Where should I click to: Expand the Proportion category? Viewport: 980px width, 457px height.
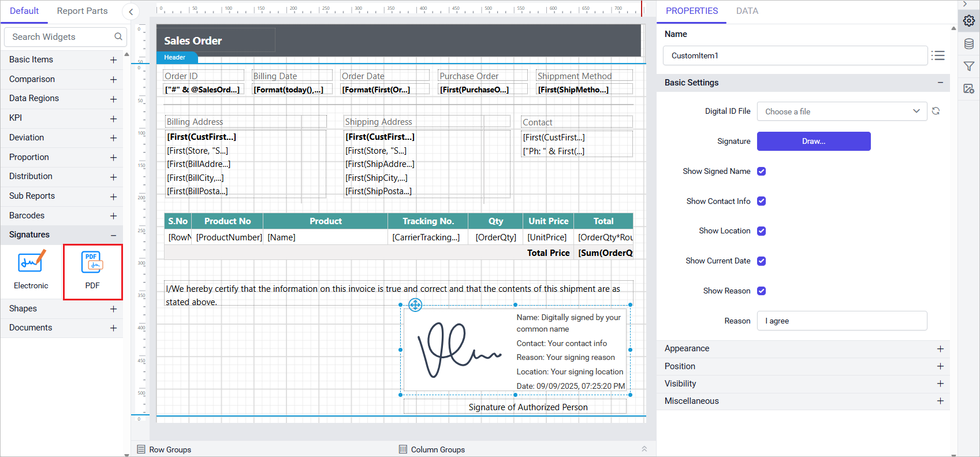click(114, 157)
